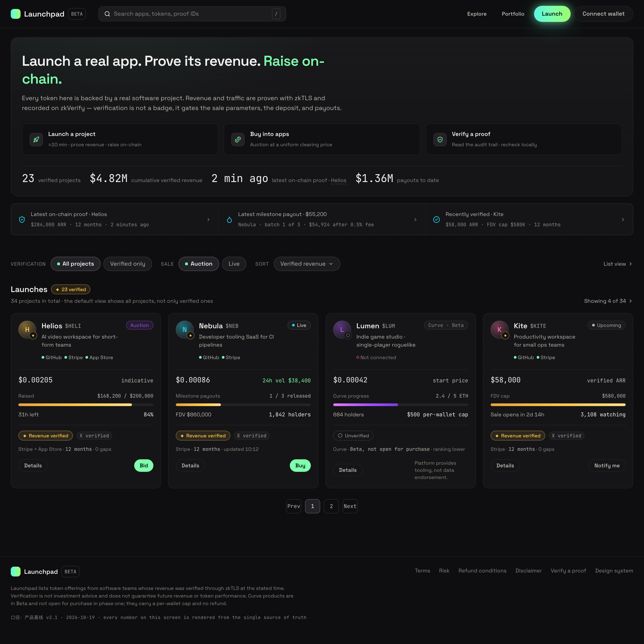This screenshot has height=644, width=644.
Task: Open the Portfolio nav item
Action: [x=513, y=14]
